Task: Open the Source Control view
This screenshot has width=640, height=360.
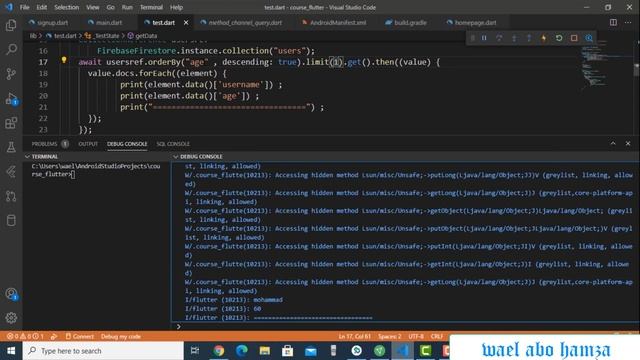Action: tap(11, 74)
